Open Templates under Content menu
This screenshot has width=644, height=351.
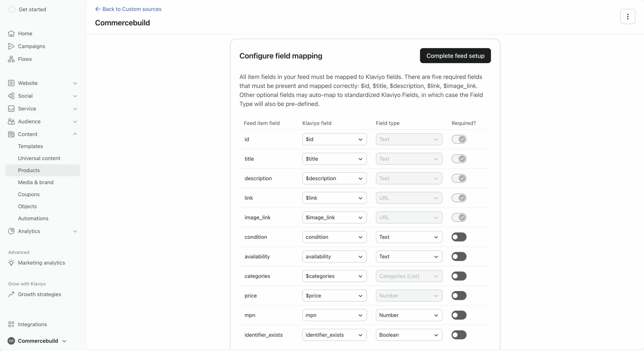pos(30,146)
